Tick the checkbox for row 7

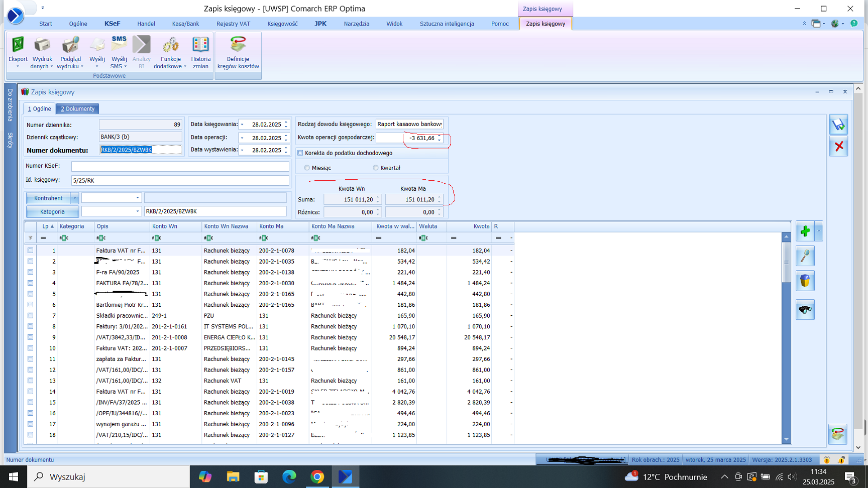click(31, 316)
